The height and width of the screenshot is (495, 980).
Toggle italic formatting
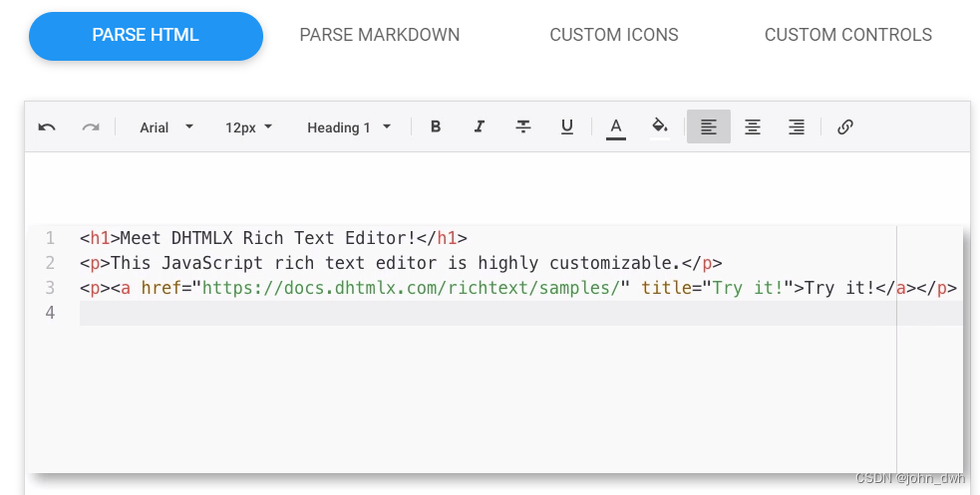click(x=480, y=126)
